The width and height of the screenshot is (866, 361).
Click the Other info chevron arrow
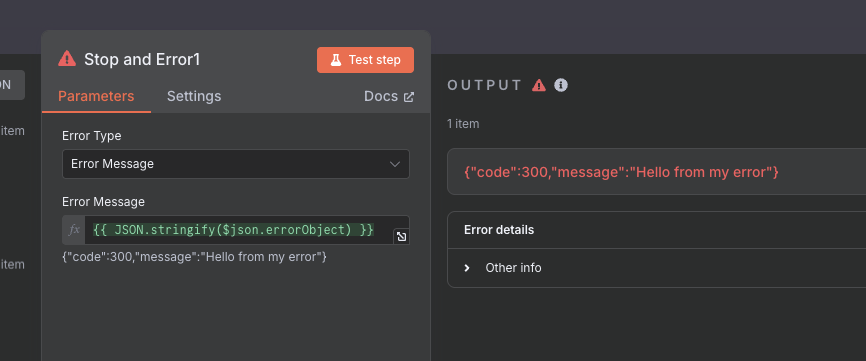pos(467,268)
